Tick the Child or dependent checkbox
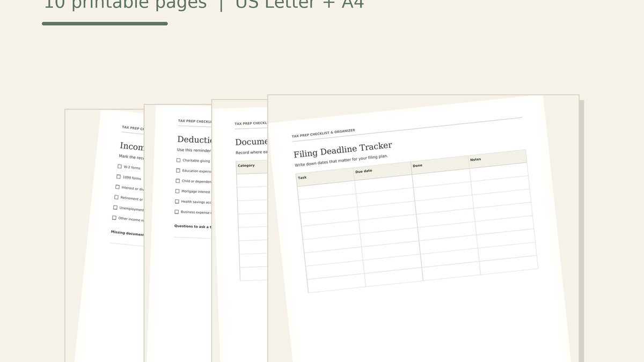This screenshot has height=362, width=644. coord(178,181)
